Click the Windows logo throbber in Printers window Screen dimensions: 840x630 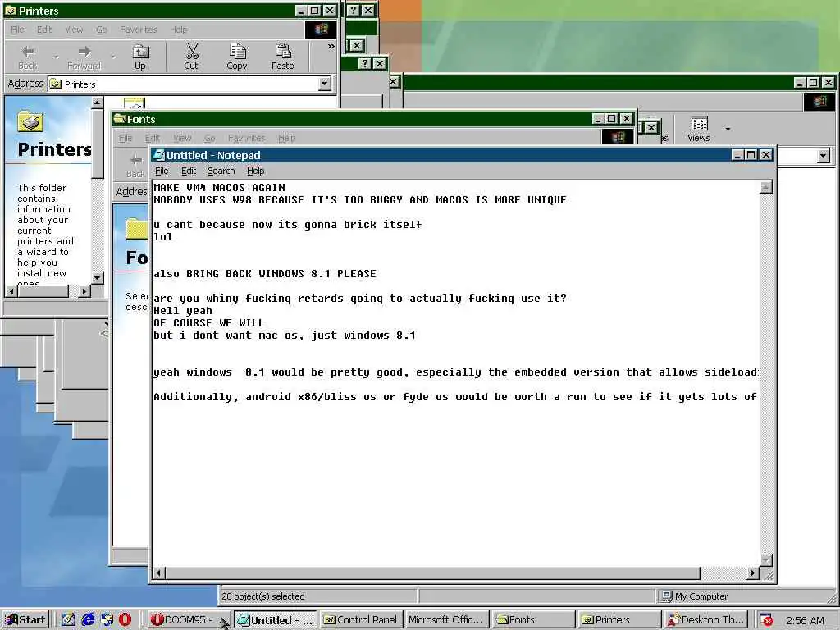[321, 30]
